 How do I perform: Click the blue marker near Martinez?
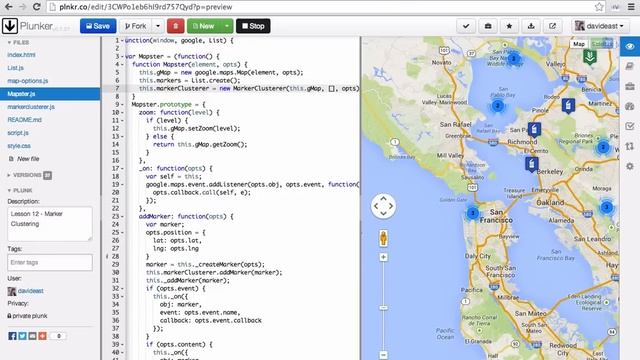point(568,105)
